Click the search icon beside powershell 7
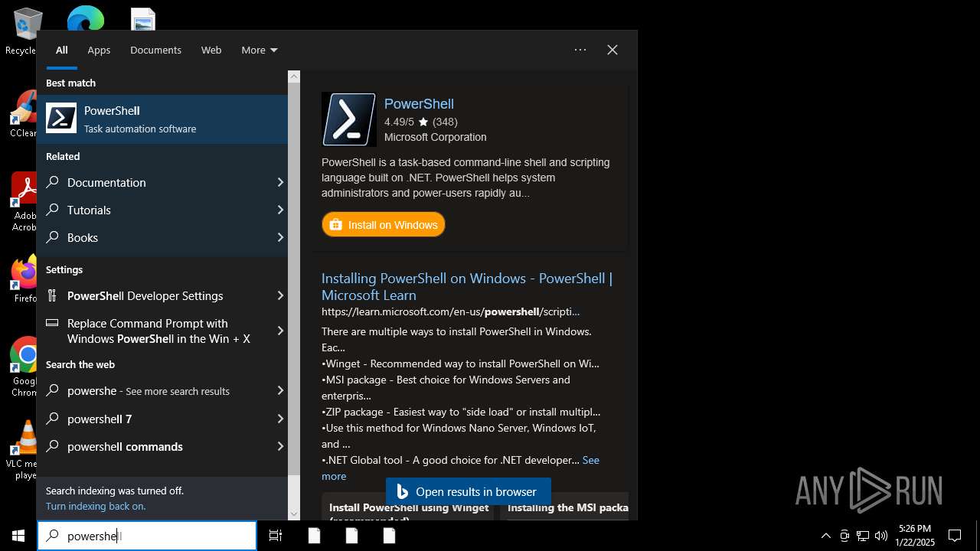The height and width of the screenshot is (551, 980). click(x=53, y=419)
